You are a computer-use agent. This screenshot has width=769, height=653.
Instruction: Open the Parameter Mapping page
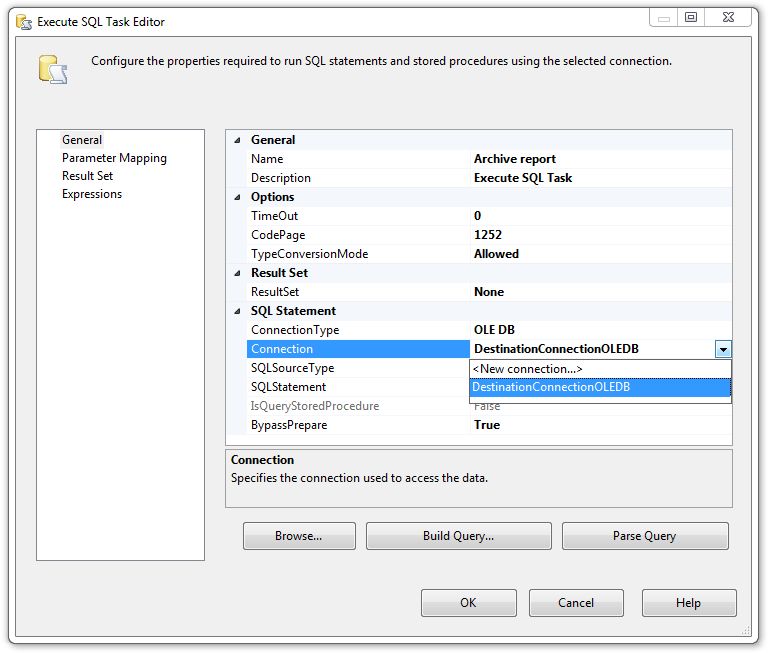[x=114, y=158]
